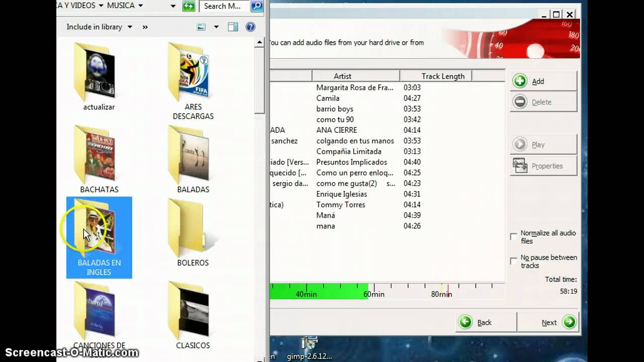The height and width of the screenshot is (362, 644).
Task: Open the CLASICOS folder
Action: click(x=193, y=316)
